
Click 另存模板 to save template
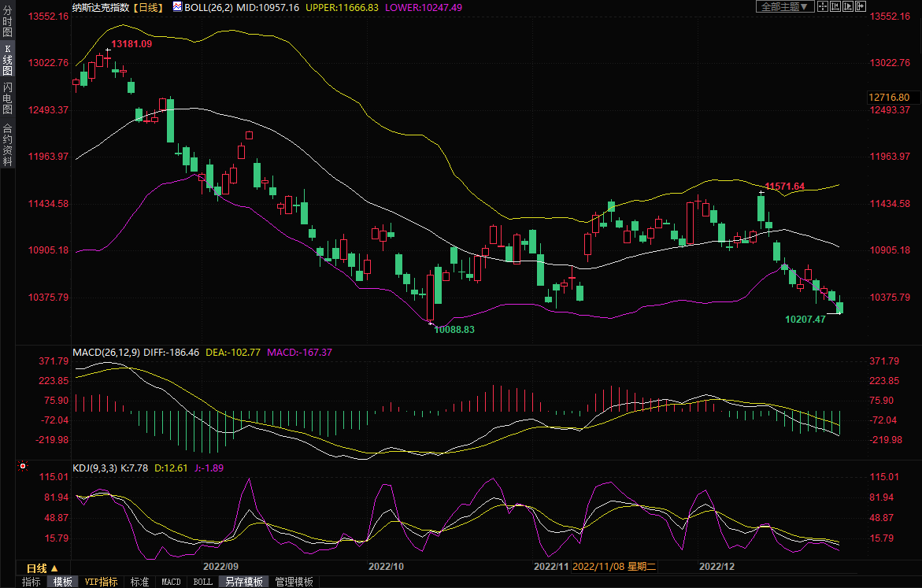pyautogui.click(x=243, y=582)
